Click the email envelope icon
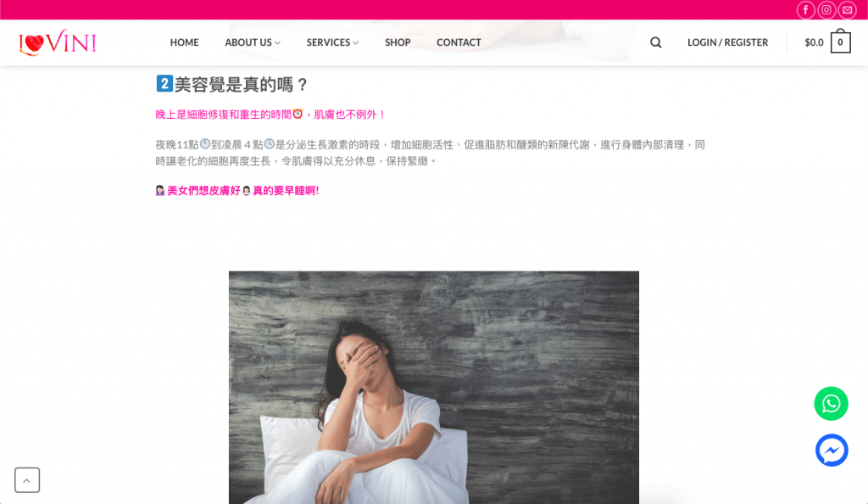Screen dimensions: 868x504 tap(848, 10)
